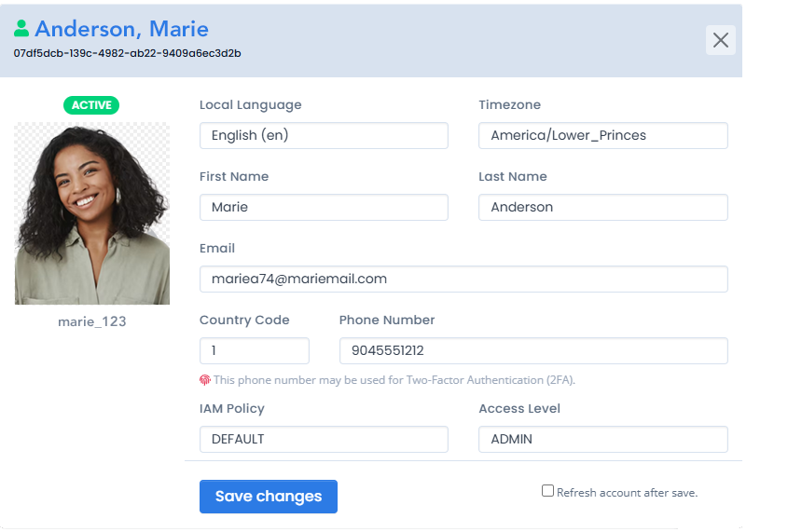Image resolution: width=788 pixels, height=532 pixels.
Task: Focus the Country Code input box
Action: click(254, 350)
